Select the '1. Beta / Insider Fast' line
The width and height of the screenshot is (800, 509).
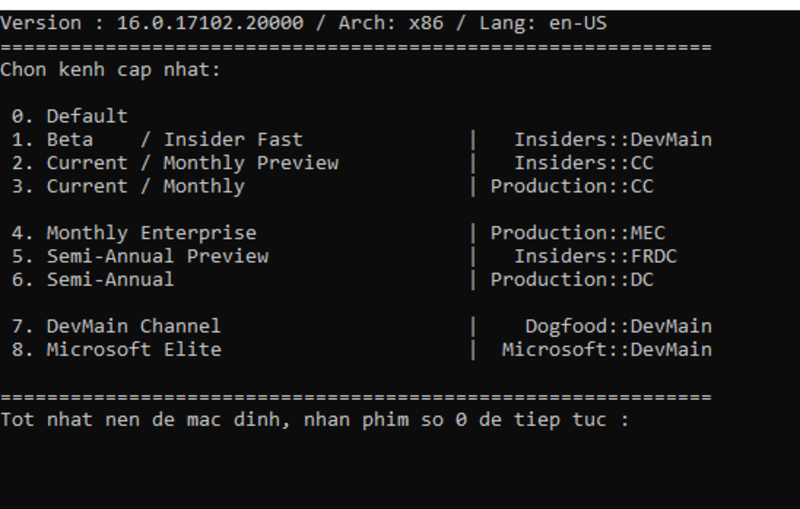coord(157,140)
